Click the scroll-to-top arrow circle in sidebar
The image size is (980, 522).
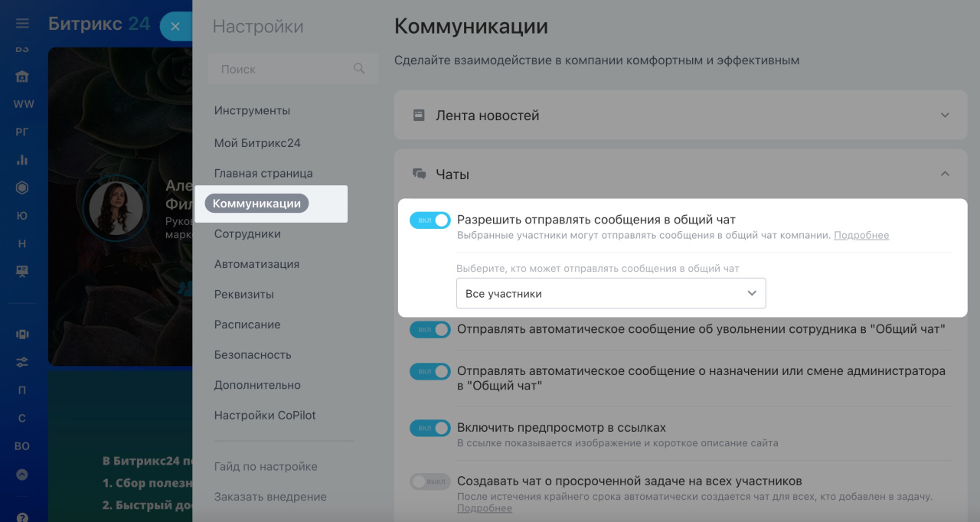click(22, 475)
